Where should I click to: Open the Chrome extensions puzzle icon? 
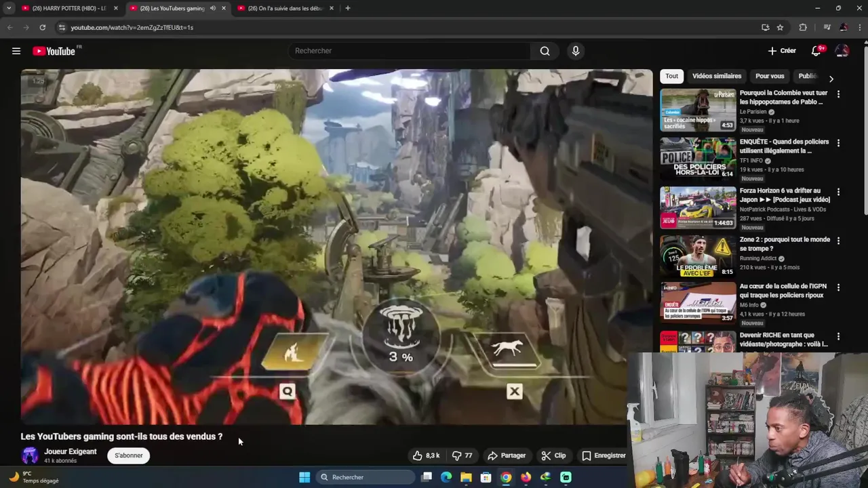pos(803,27)
